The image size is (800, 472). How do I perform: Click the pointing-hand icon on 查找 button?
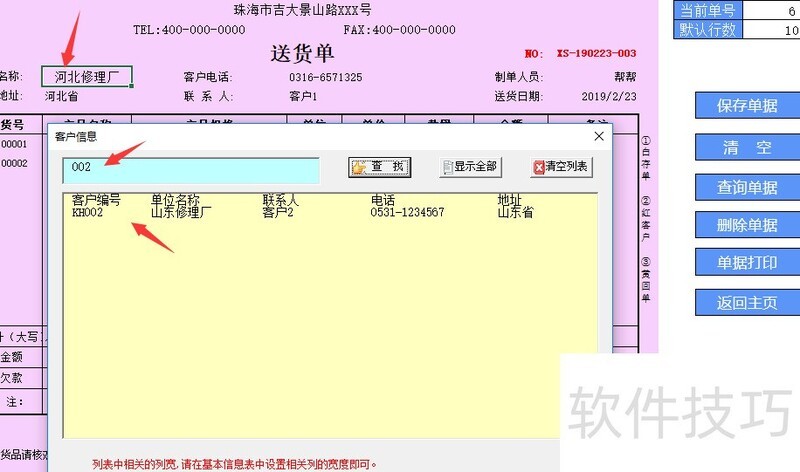pyautogui.click(x=360, y=167)
